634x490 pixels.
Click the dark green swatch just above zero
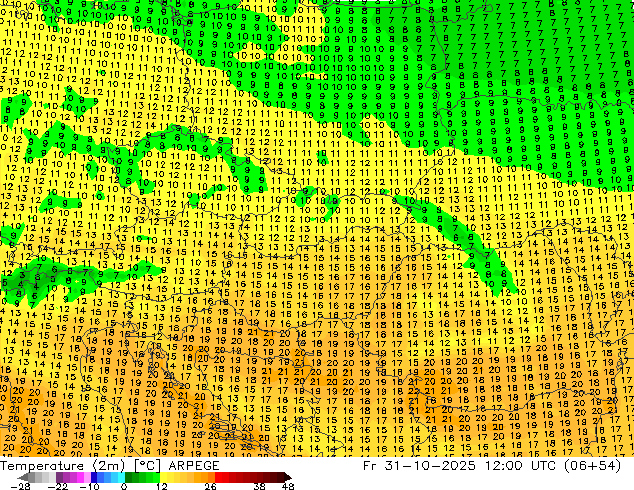[x=128, y=477]
